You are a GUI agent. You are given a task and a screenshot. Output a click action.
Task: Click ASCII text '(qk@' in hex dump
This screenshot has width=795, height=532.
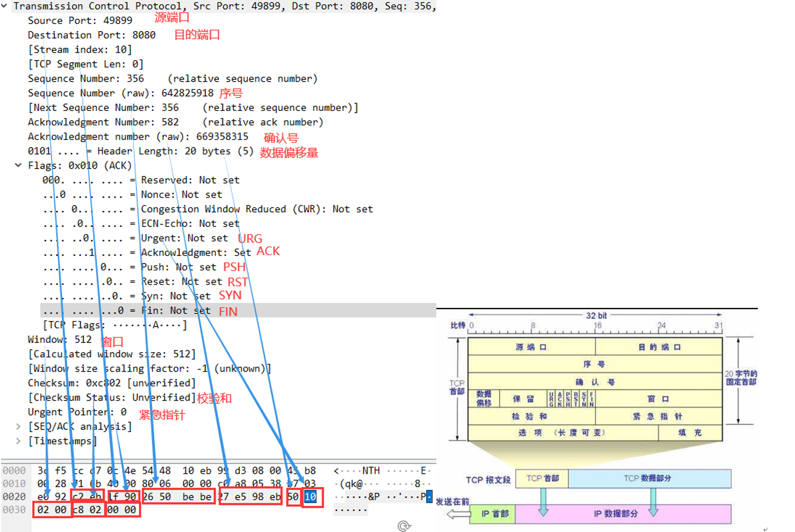(351, 483)
